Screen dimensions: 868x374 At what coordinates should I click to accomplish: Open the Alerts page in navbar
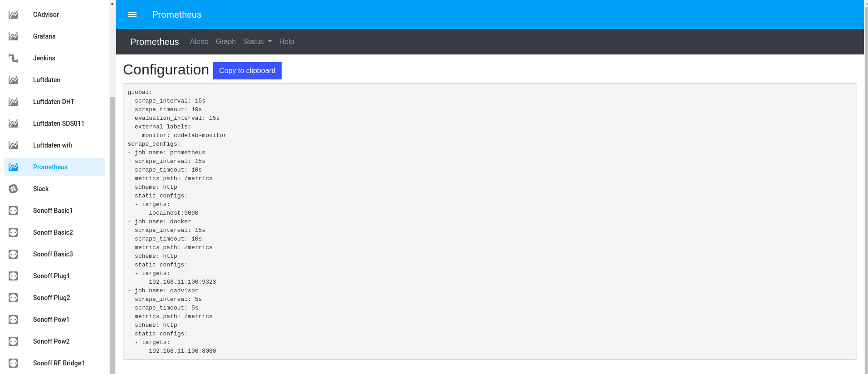pyautogui.click(x=199, y=42)
